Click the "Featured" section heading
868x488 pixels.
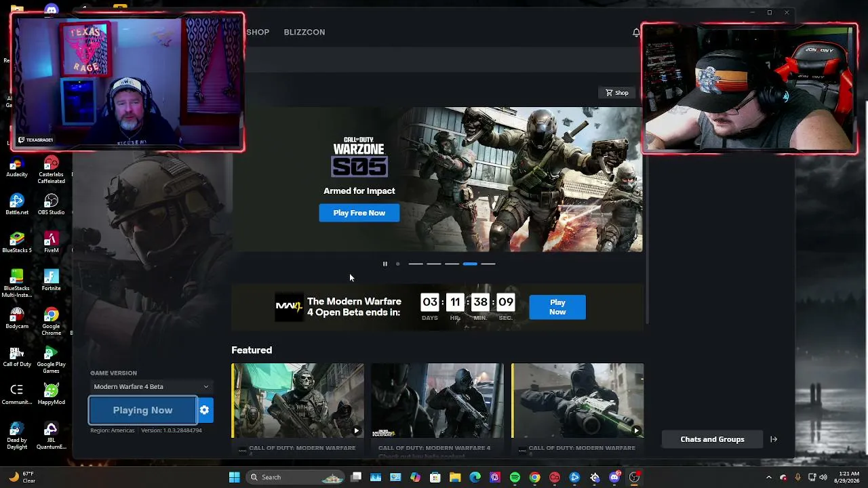coord(252,350)
